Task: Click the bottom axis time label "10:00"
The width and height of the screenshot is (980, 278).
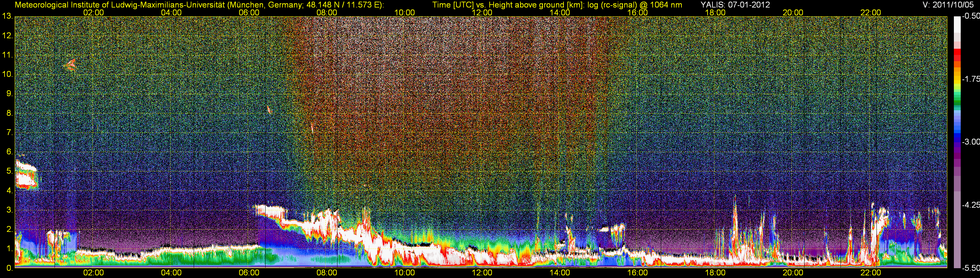Action: (404, 273)
